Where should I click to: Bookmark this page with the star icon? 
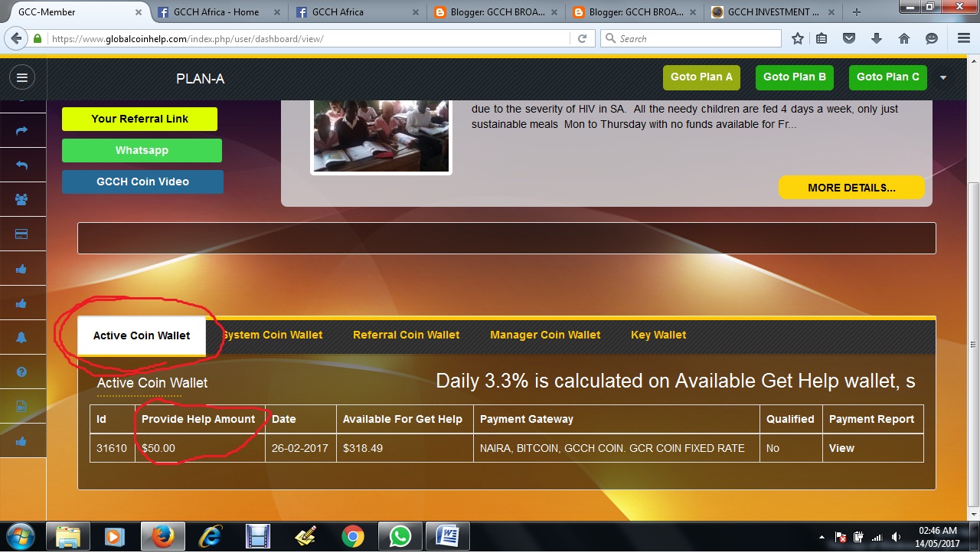(797, 38)
